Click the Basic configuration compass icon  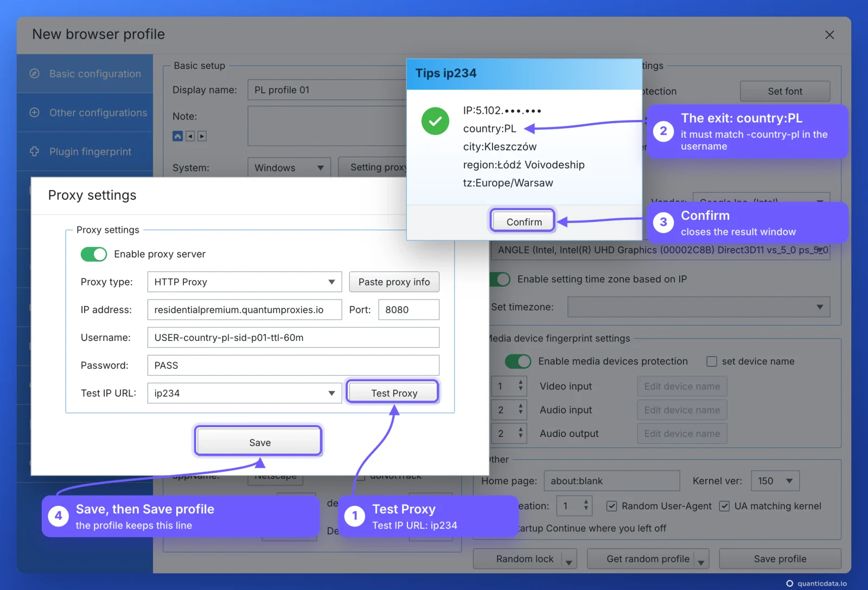pyautogui.click(x=34, y=73)
